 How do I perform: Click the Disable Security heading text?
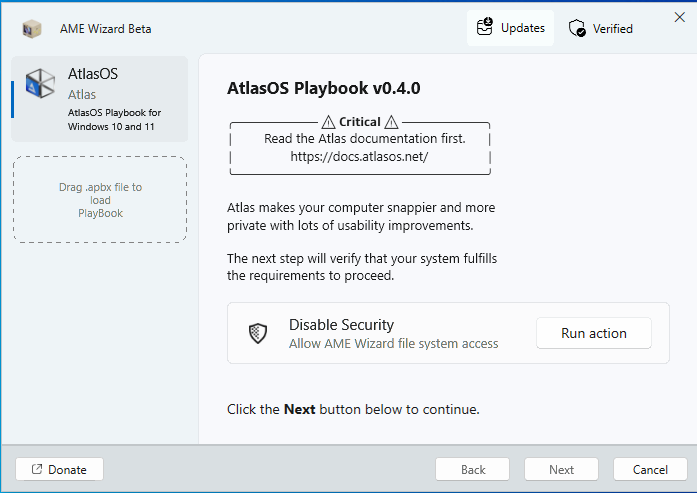click(x=341, y=324)
